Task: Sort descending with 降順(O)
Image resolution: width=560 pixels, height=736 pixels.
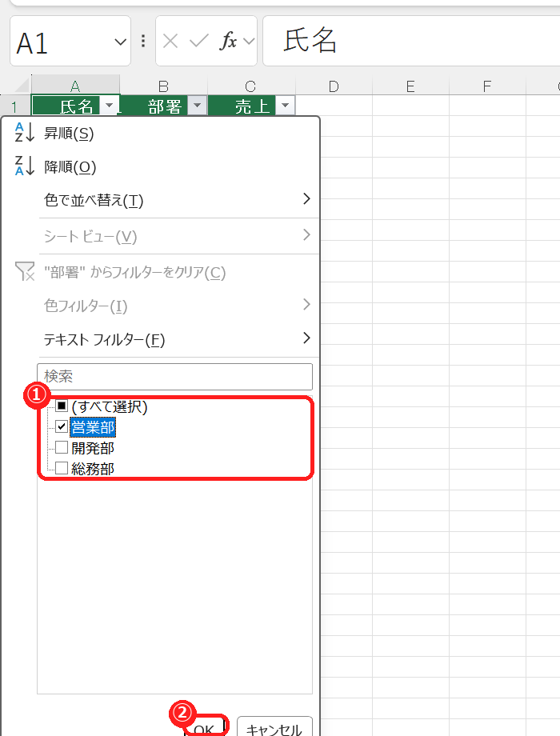Action: point(161,166)
